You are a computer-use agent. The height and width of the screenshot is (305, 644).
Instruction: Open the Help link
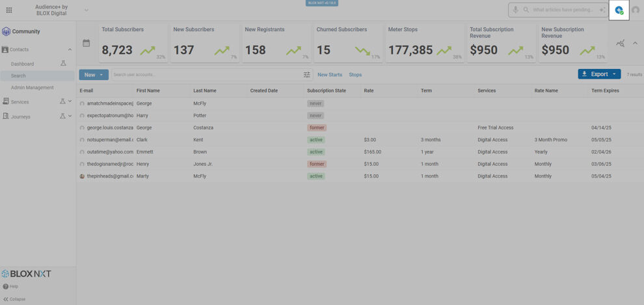[x=14, y=287]
